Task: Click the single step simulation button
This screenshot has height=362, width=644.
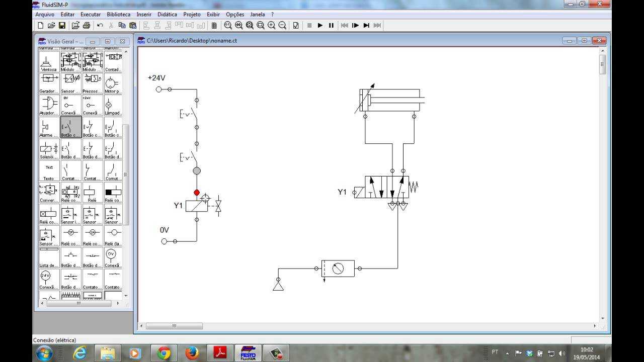Action: click(x=355, y=25)
